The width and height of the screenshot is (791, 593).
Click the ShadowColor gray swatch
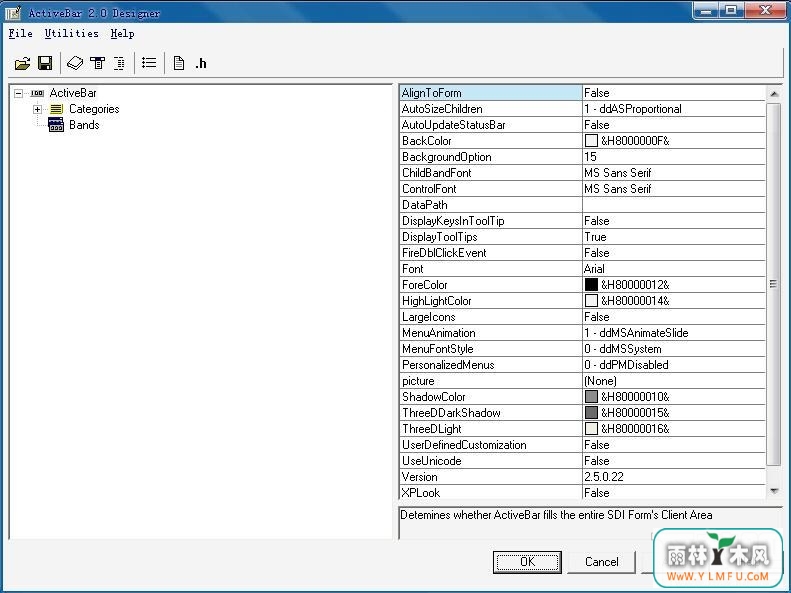pos(591,396)
